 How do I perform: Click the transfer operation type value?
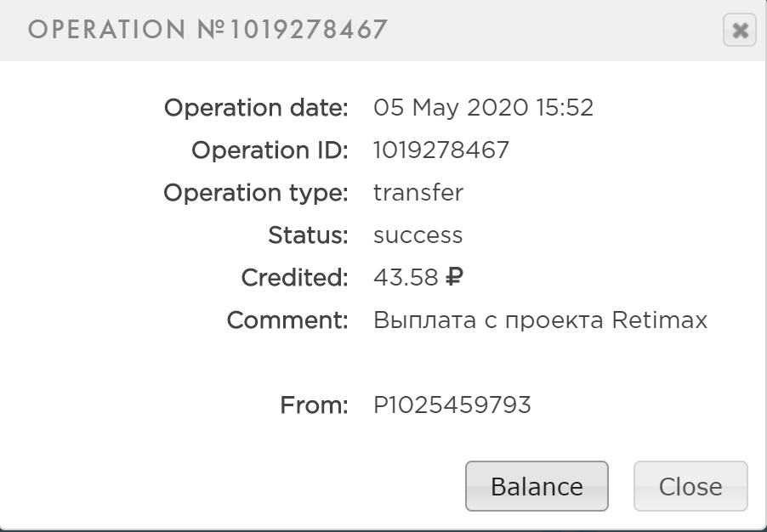(418, 193)
